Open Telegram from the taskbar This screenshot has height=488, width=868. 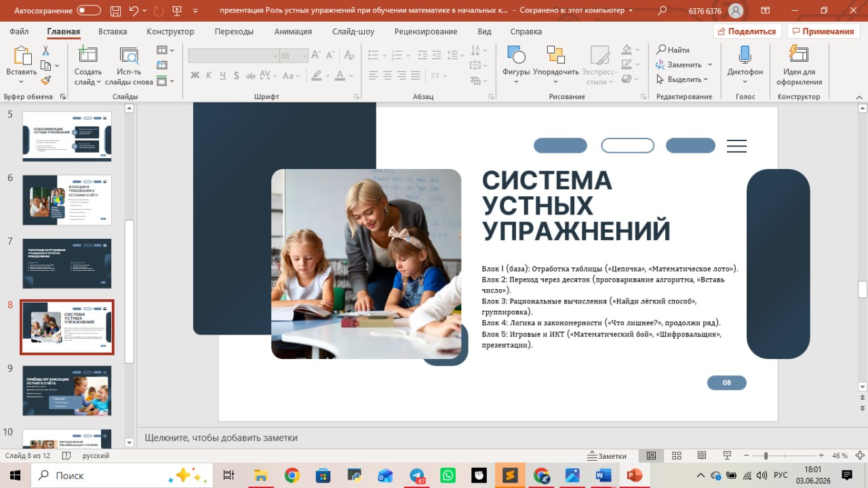point(416,475)
